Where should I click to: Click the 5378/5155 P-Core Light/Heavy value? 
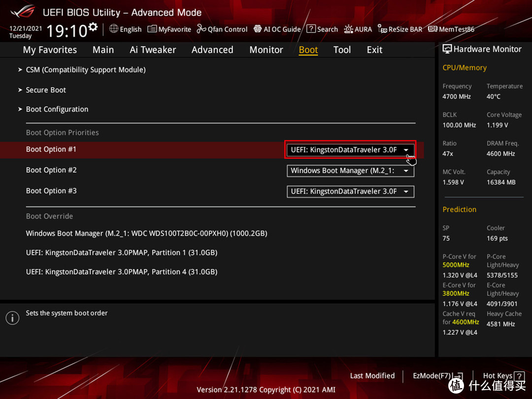click(x=502, y=275)
